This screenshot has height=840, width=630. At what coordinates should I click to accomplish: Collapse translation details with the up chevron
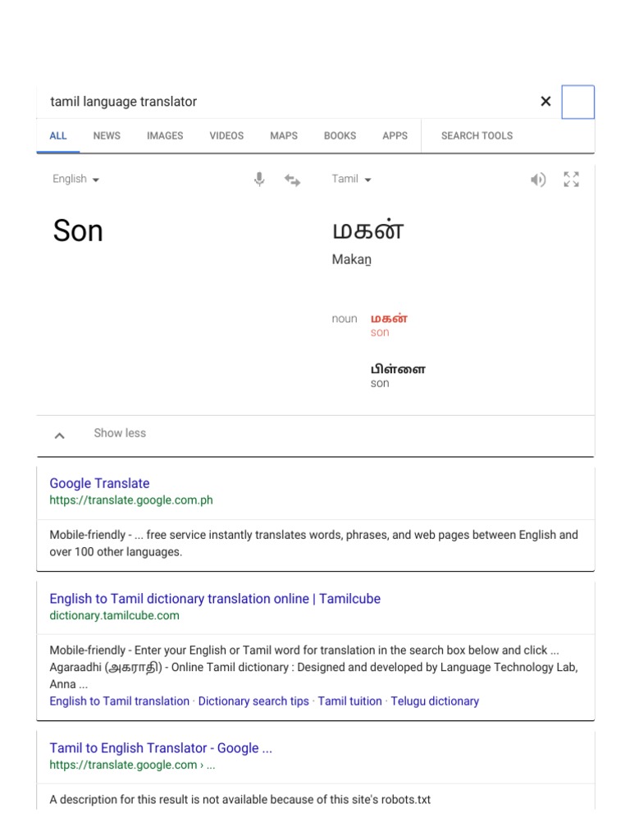[60, 435]
